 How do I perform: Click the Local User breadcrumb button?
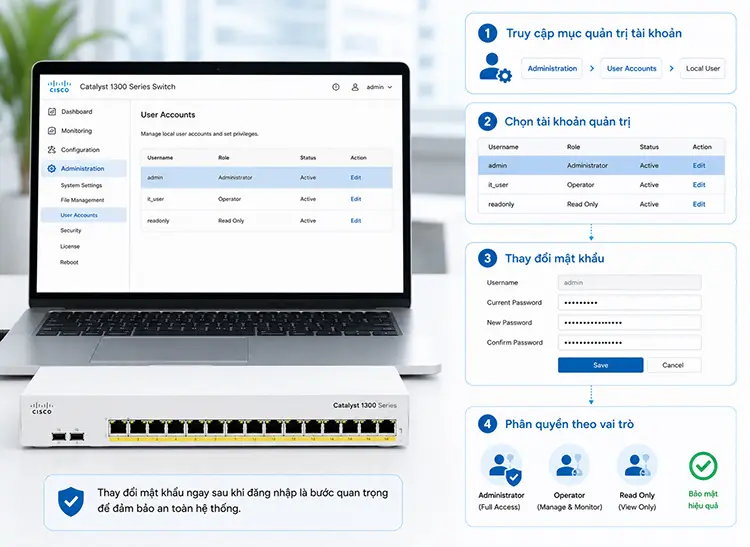click(703, 68)
